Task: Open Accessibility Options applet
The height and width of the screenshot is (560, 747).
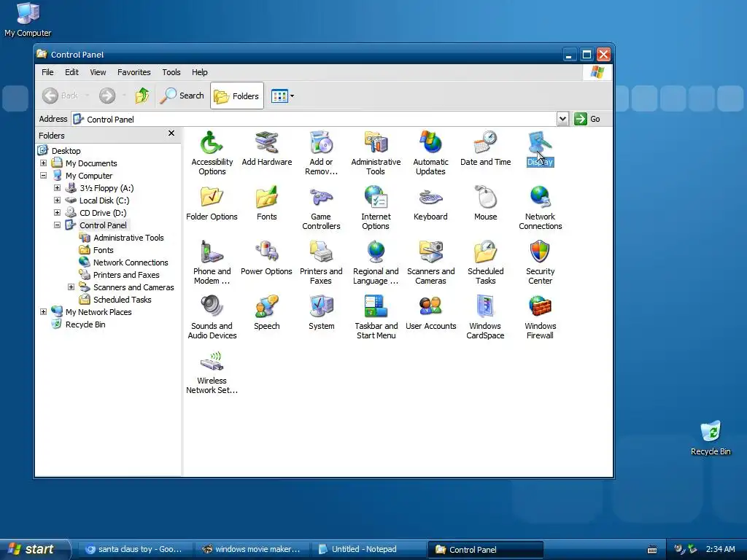Action: tap(212, 153)
